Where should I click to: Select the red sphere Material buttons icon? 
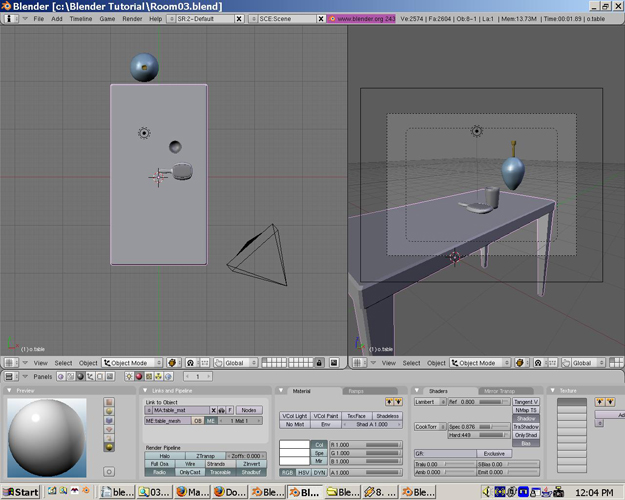coord(139,376)
